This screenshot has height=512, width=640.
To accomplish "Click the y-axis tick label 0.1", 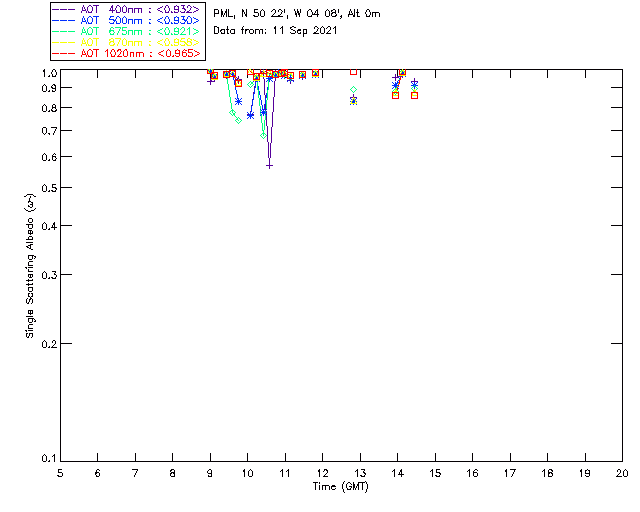I will [49, 459].
